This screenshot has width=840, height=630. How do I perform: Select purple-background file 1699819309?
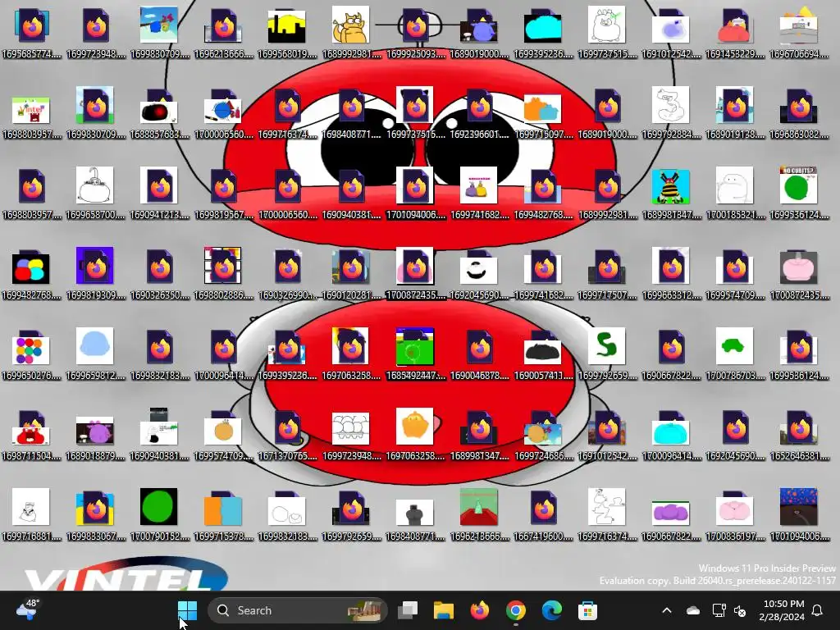coord(95,274)
